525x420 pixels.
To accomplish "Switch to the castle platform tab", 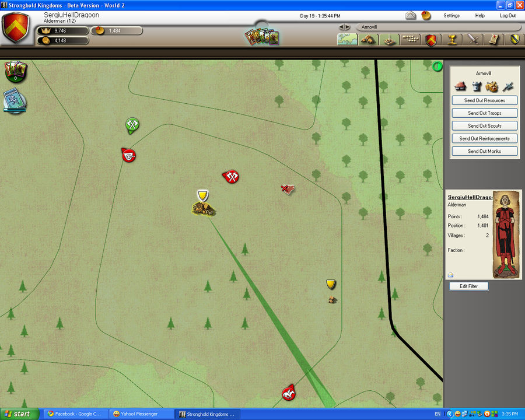I will click(x=389, y=40).
